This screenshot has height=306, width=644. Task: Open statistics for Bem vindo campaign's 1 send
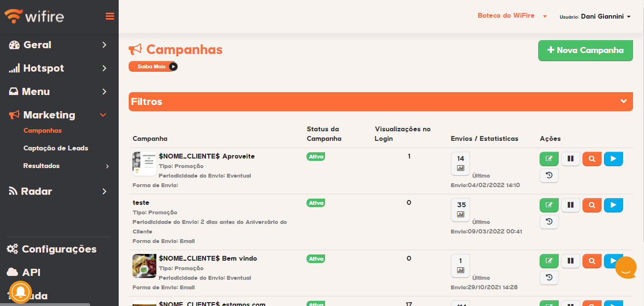point(460,265)
